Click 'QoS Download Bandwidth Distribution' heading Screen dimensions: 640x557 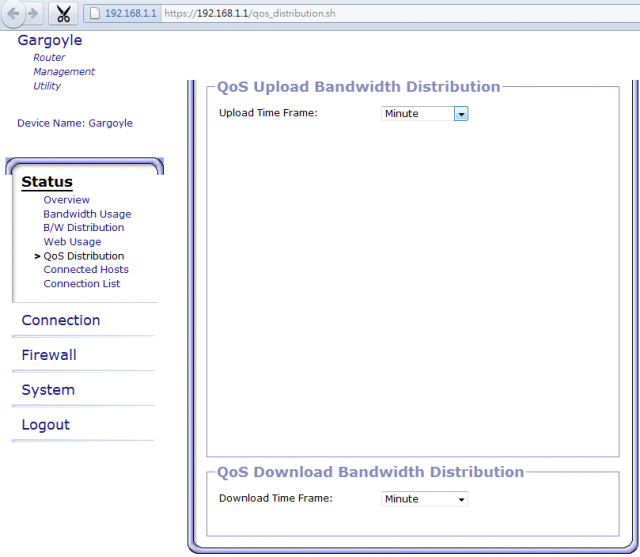click(370, 472)
